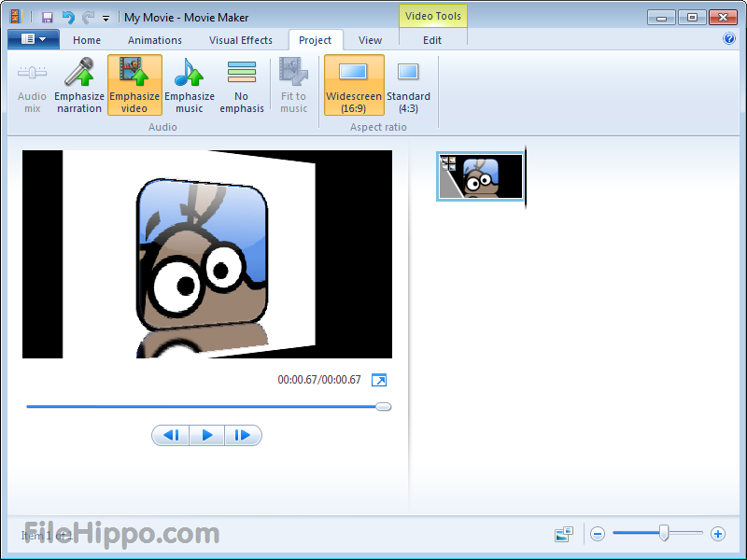Undo the last action

point(68,18)
